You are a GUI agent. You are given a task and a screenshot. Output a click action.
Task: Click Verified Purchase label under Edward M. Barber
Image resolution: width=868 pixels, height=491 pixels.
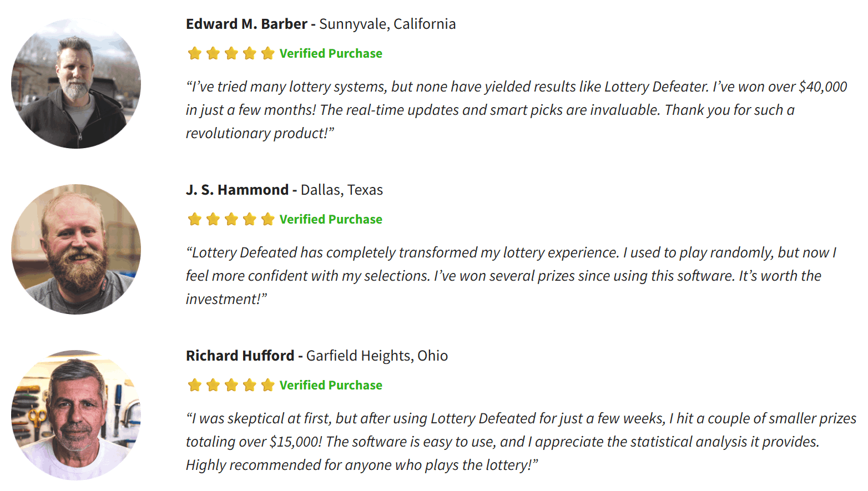(331, 53)
